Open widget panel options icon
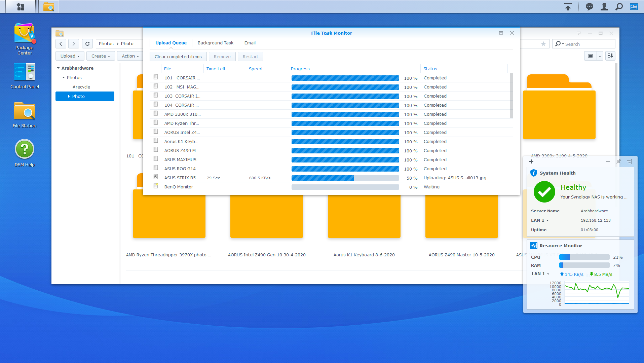The image size is (644, 363). point(630,161)
